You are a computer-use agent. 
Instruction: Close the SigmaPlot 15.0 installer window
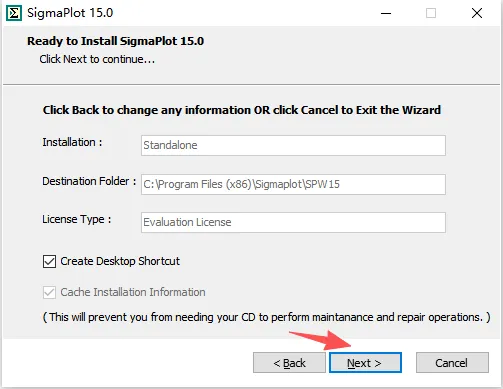tap(477, 13)
